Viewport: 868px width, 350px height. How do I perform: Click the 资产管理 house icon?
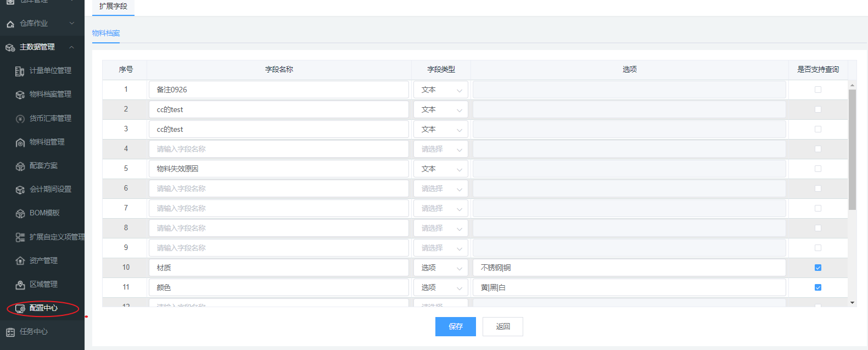point(20,261)
